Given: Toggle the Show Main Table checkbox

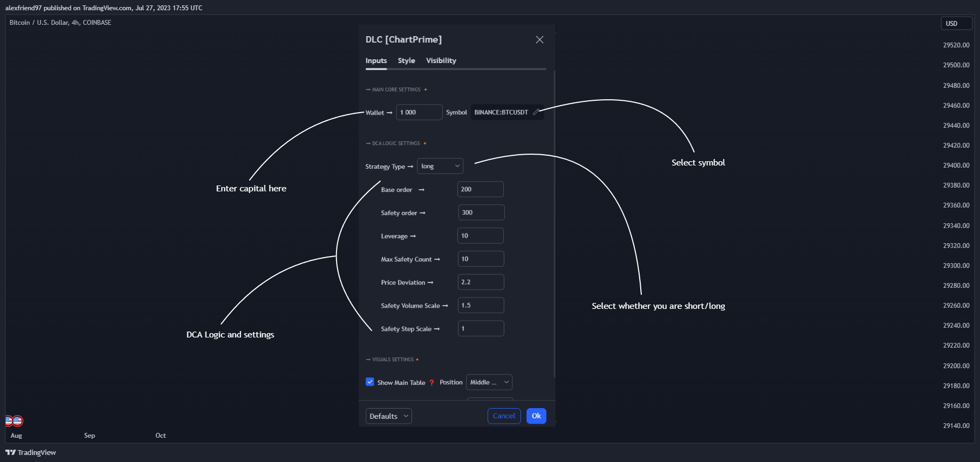Looking at the screenshot, I should click(x=370, y=382).
